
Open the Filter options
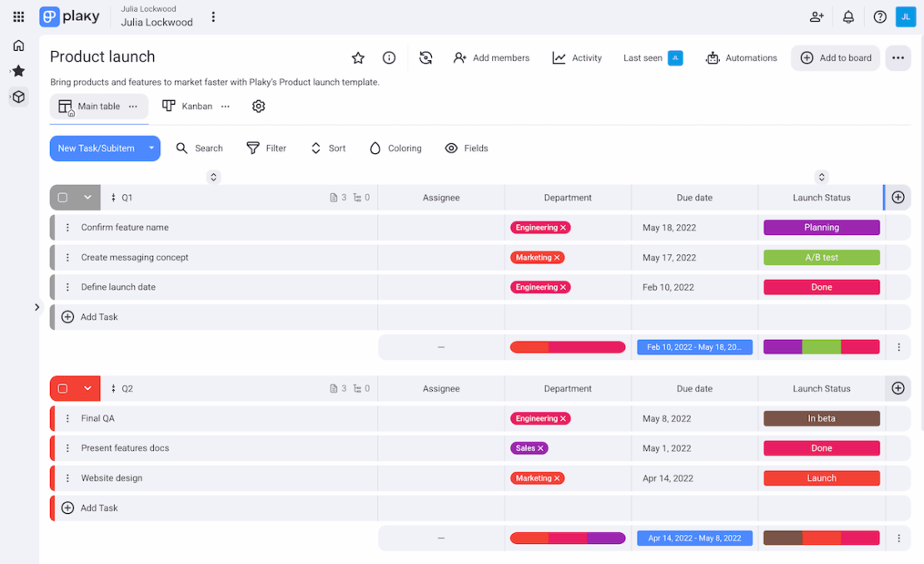click(266, 147)
